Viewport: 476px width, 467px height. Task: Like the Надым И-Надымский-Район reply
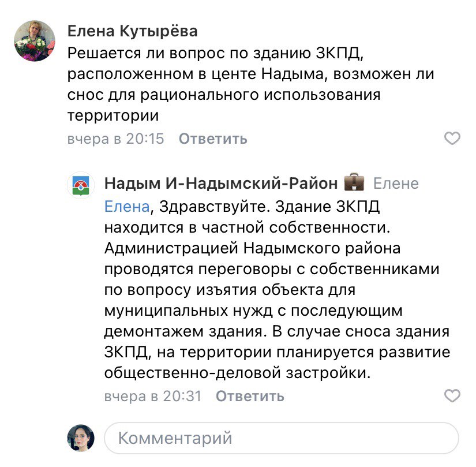tap(453, 396)
